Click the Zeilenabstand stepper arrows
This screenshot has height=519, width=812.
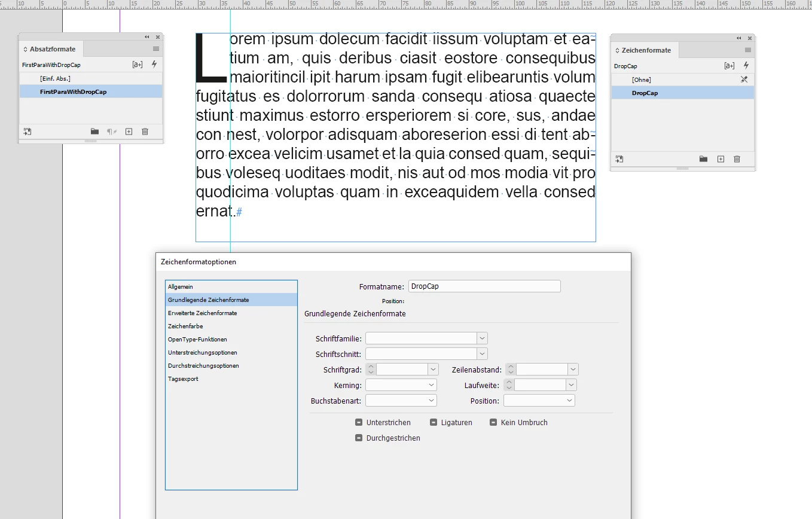click(x=511, y=370)
